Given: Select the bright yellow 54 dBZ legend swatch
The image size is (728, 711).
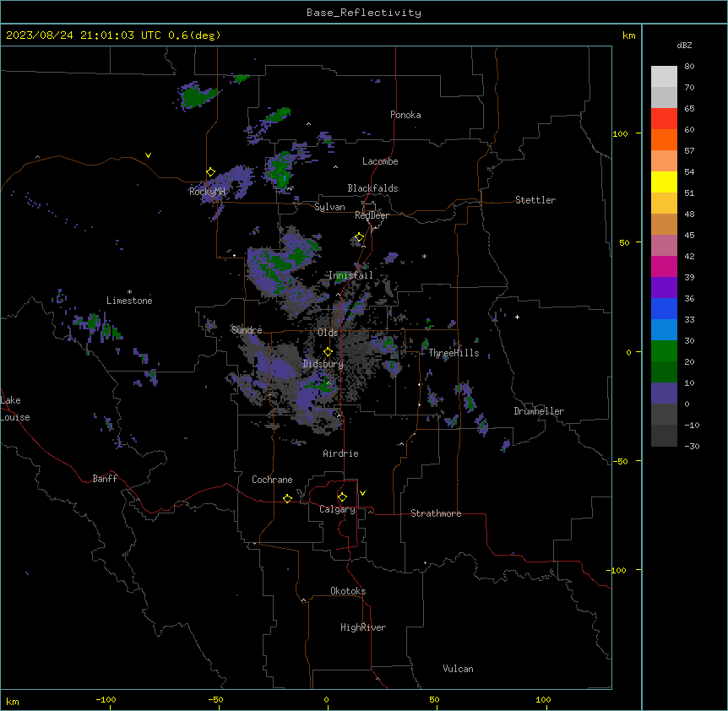Looking at the screenshot, I should tap(664, 182).
